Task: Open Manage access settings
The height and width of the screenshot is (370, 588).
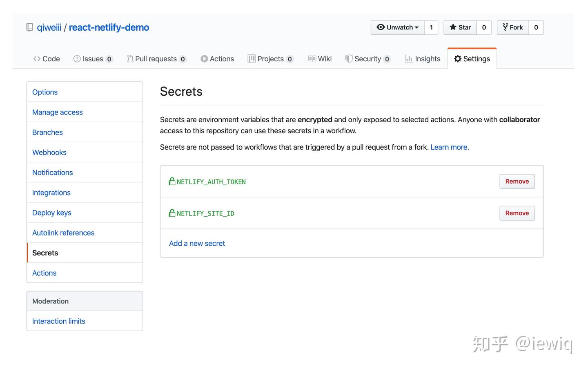Action: 85,112
